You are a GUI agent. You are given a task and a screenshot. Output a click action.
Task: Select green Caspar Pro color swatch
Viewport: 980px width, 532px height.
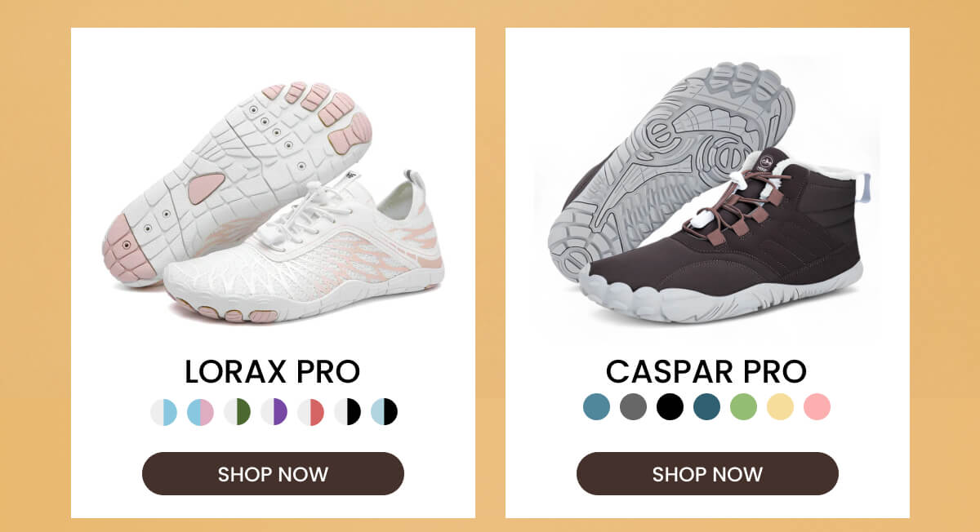point(743,406)
